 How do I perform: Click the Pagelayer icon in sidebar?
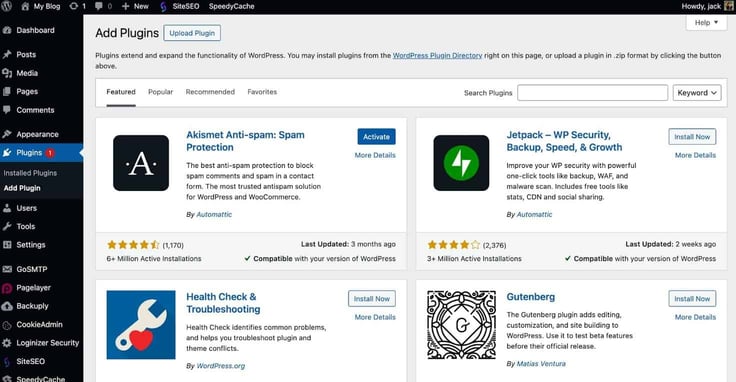7,288
